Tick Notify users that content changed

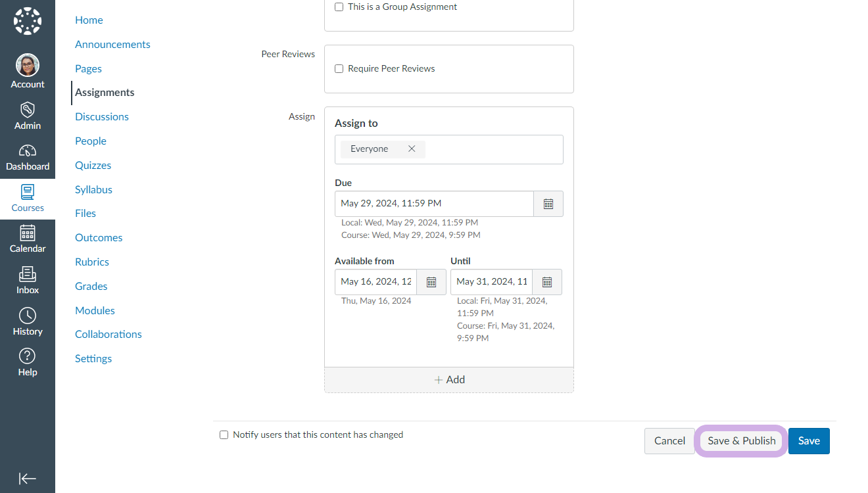tap(224, 435)
